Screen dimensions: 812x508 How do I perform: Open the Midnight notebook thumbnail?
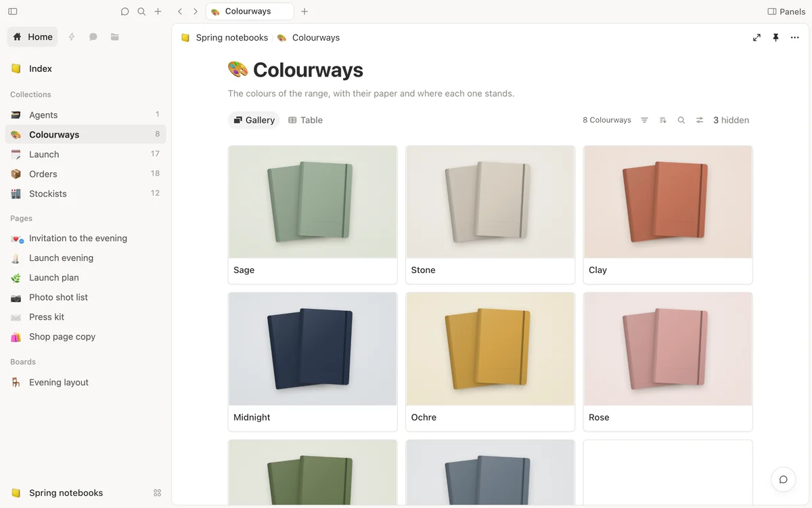[x=313, y=349]
